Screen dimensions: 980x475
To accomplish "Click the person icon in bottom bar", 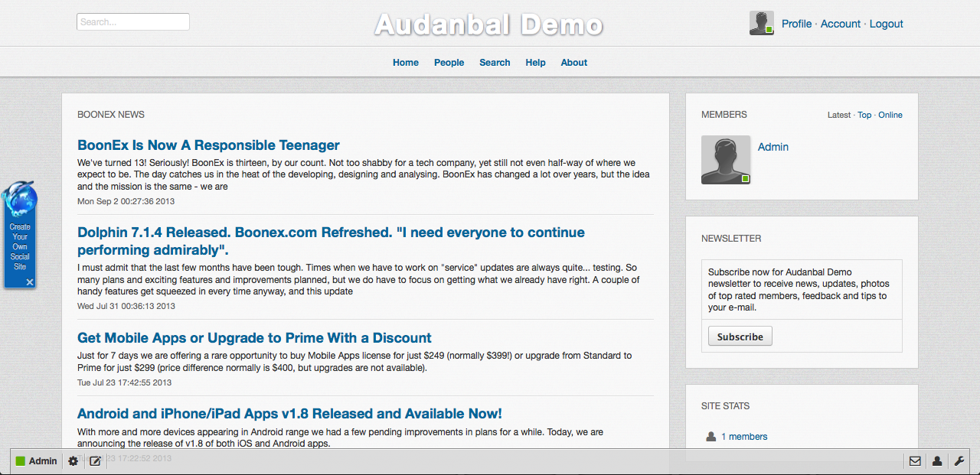I will point(936,461).
